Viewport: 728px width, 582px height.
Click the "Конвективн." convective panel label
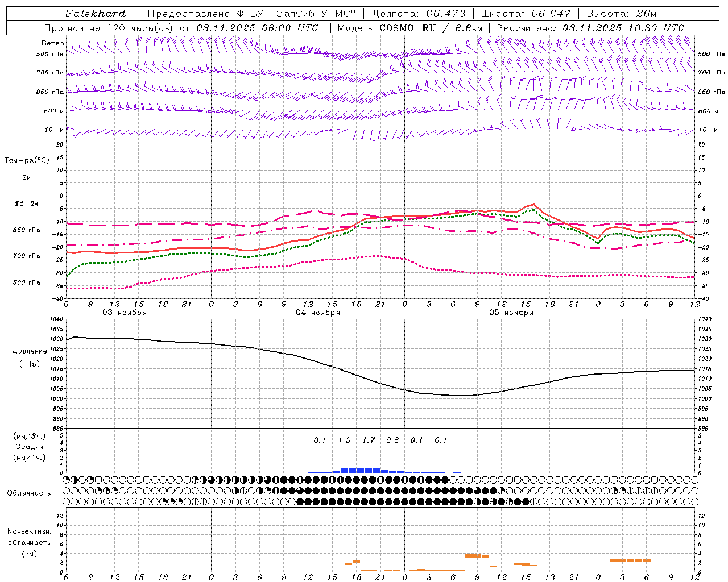[x=30, y=531]
